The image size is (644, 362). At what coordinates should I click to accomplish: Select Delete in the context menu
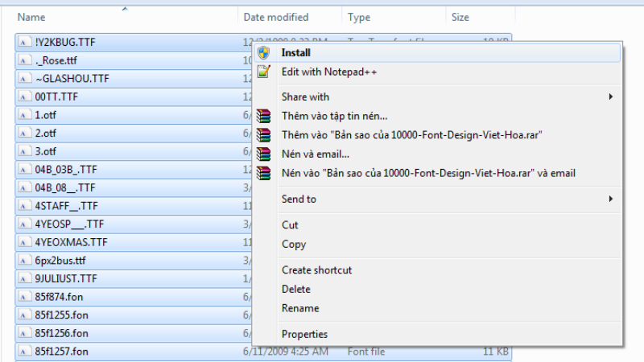[295, 289]
